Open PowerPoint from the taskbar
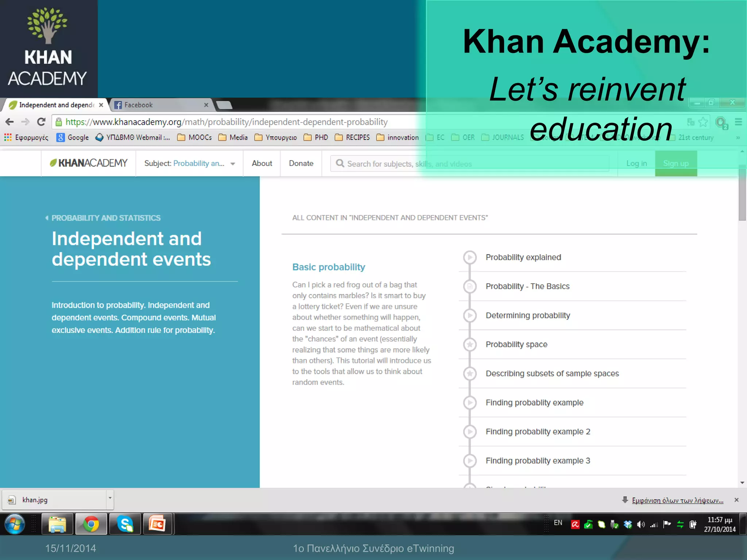This screenshot has height=560, width=747. tap(158, 524)
